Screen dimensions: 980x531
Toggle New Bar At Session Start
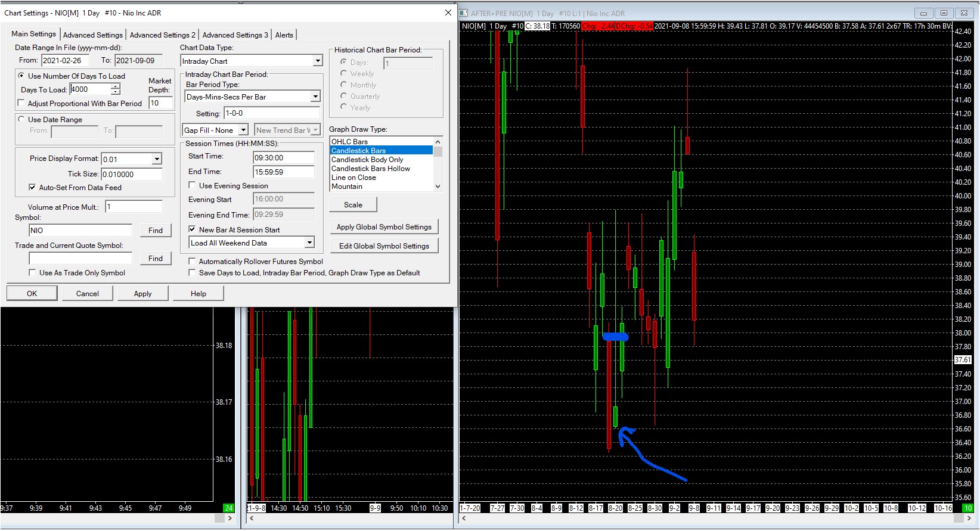pyautogui.click(x=192, y=229)
